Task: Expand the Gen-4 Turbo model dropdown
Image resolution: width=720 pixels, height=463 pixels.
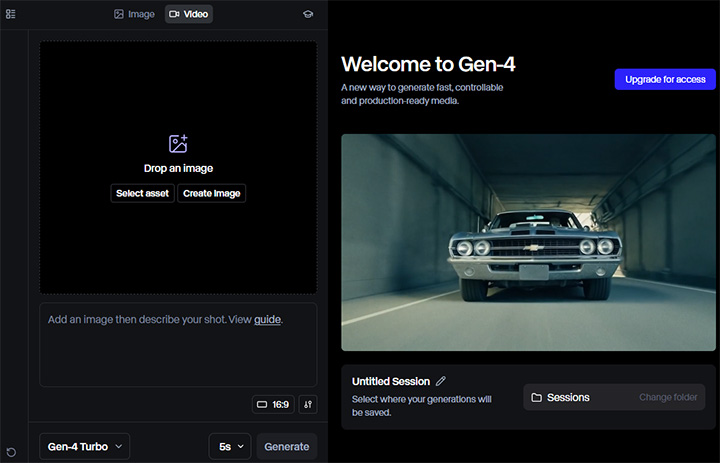Action: 84,446
